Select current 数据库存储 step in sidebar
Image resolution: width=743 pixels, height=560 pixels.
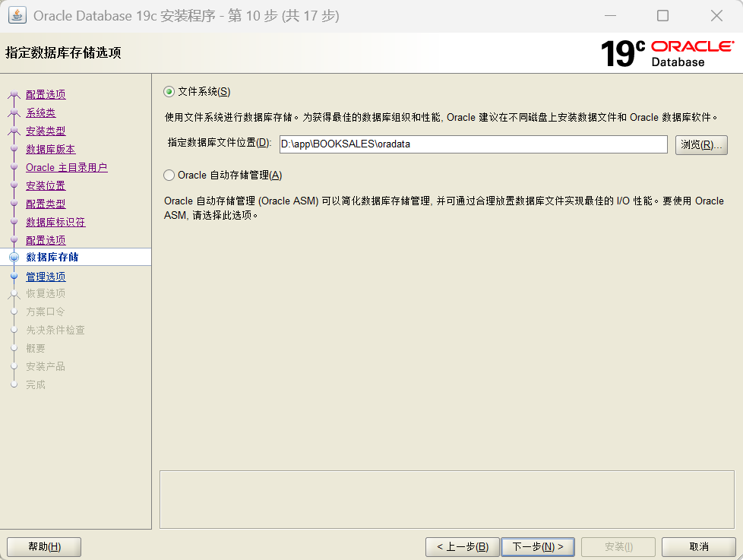(x=52, y=257)
